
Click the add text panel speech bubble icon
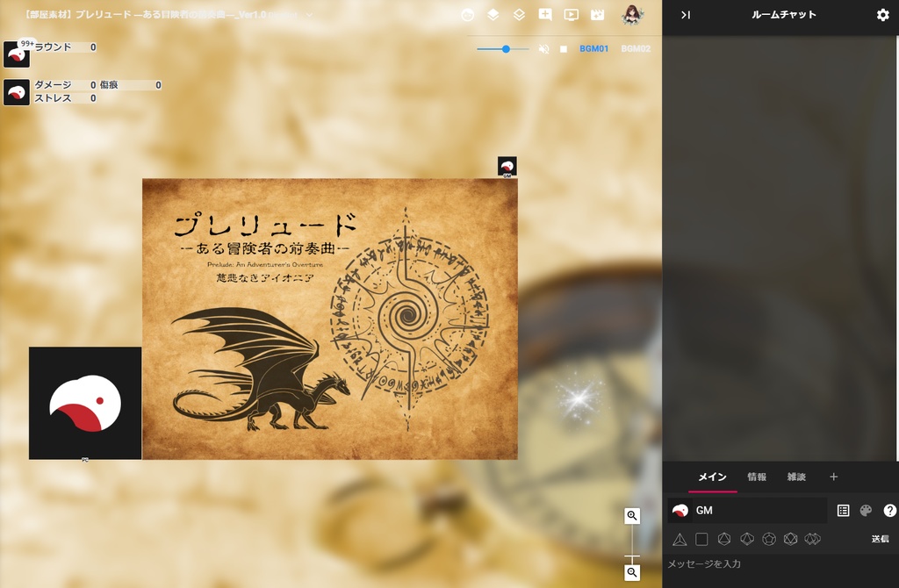coord(546,14)
